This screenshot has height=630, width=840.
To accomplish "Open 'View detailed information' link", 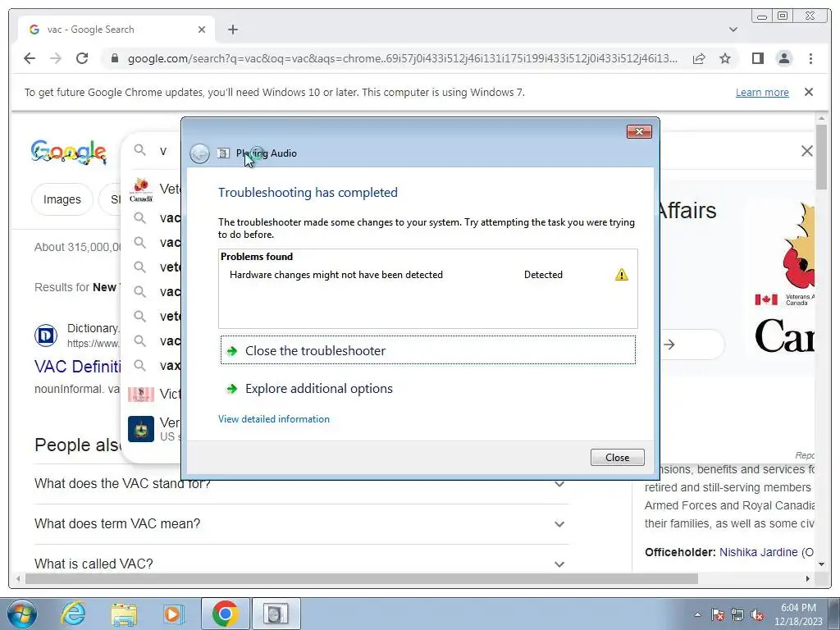I will coord(274,419).
